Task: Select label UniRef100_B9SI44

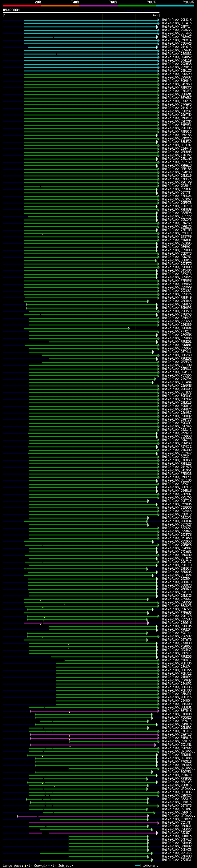Action: click(x=177, y=633)
